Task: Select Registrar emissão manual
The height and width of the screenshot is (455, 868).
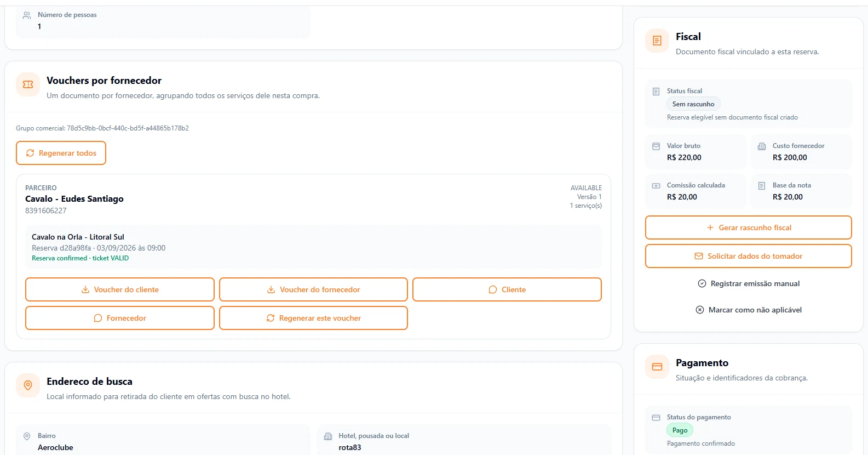Action: coord(749,283)
